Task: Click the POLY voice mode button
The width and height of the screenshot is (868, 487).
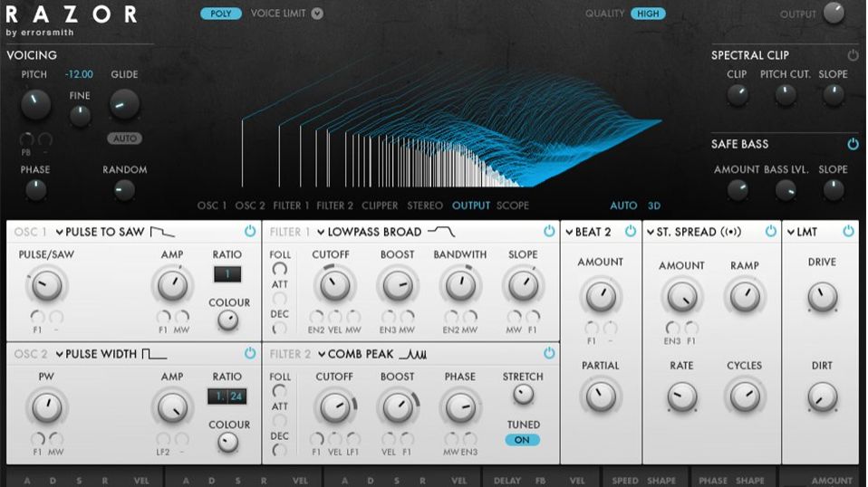Action: coord(221,14)
